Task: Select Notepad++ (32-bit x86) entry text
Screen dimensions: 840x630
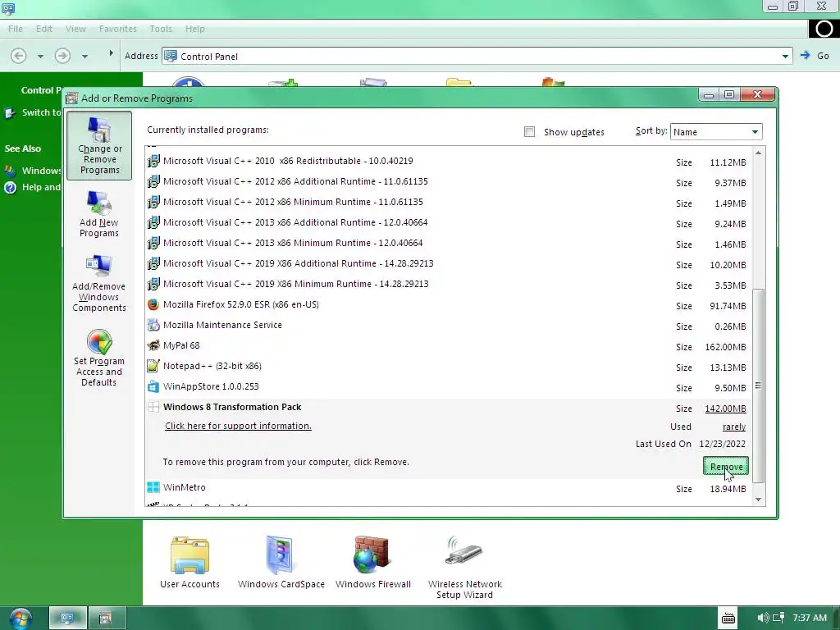Action: coord(212,366)
